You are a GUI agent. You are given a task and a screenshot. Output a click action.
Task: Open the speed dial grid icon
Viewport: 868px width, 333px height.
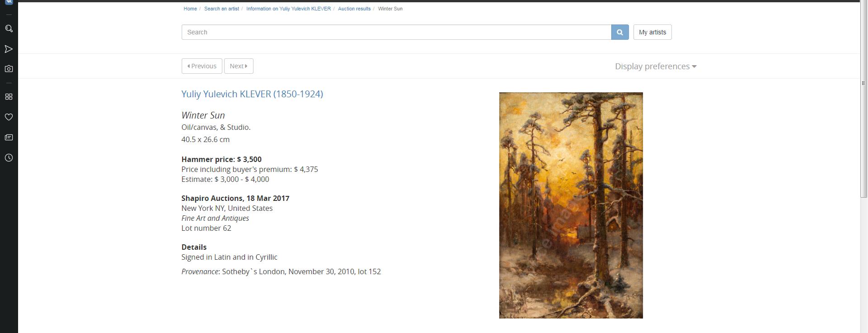tap(9, 97)
